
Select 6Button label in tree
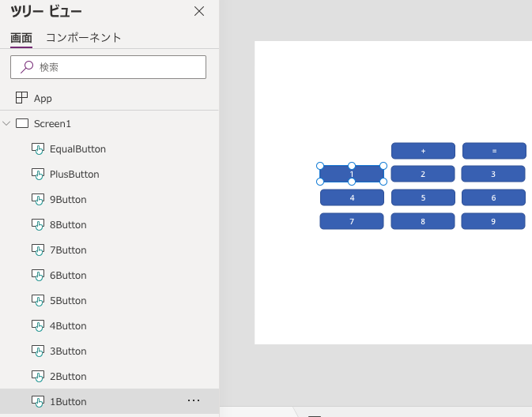(68, 276)
